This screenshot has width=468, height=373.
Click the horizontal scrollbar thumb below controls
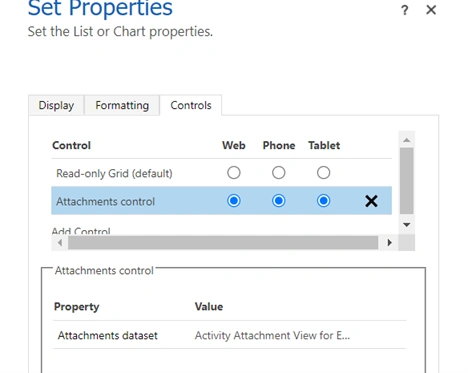(x=223, y=243)
